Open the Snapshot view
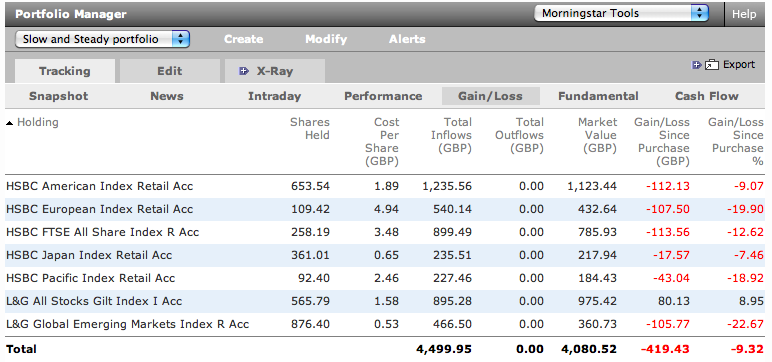The width and height of the screenshot is (772, 362). click(59, 96)
